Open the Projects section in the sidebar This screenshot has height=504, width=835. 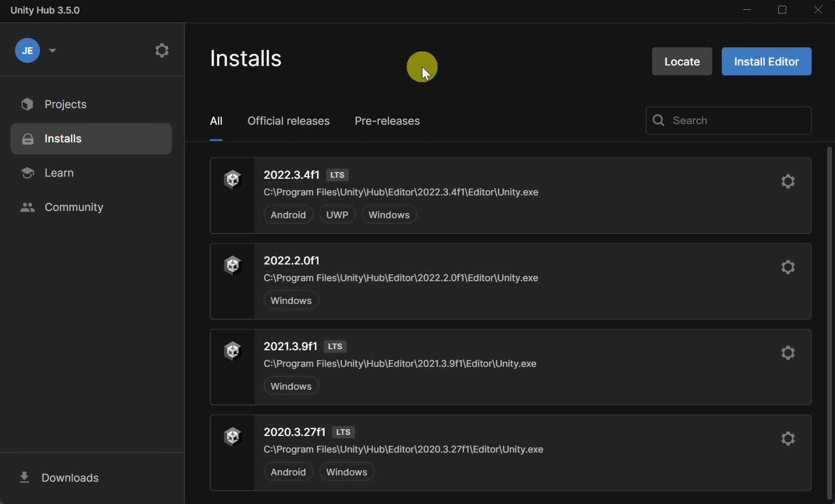[x=65, y=104]
